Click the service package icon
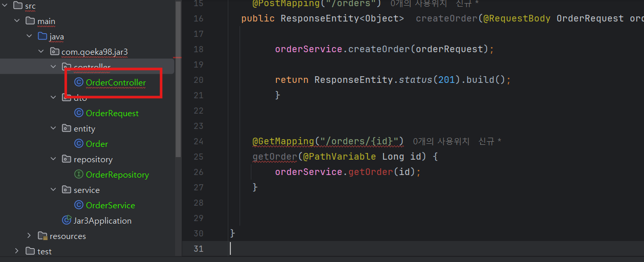 pos(67,190)
